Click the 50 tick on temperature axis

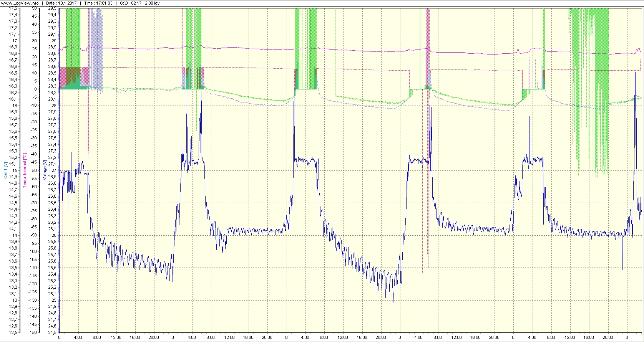pyautogui.click(x=35, y=8)
